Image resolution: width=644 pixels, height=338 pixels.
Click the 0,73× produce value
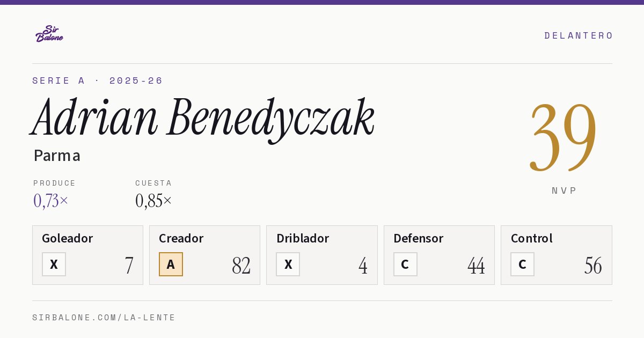[51, 201]
